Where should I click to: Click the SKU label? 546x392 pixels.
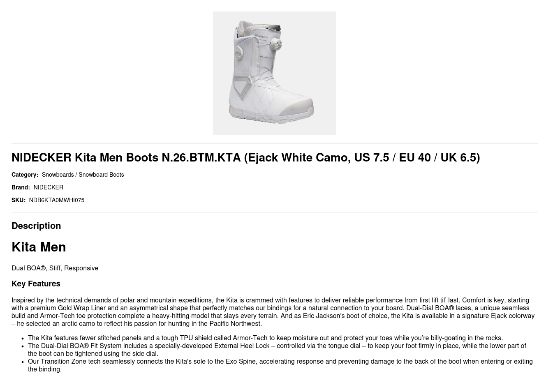click(x=18, y=200)
